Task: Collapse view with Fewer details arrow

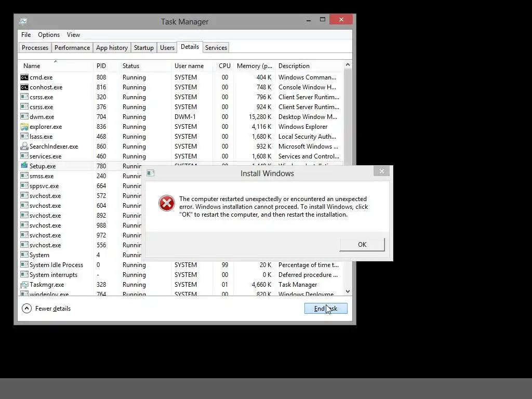Action: pos(27,309)
